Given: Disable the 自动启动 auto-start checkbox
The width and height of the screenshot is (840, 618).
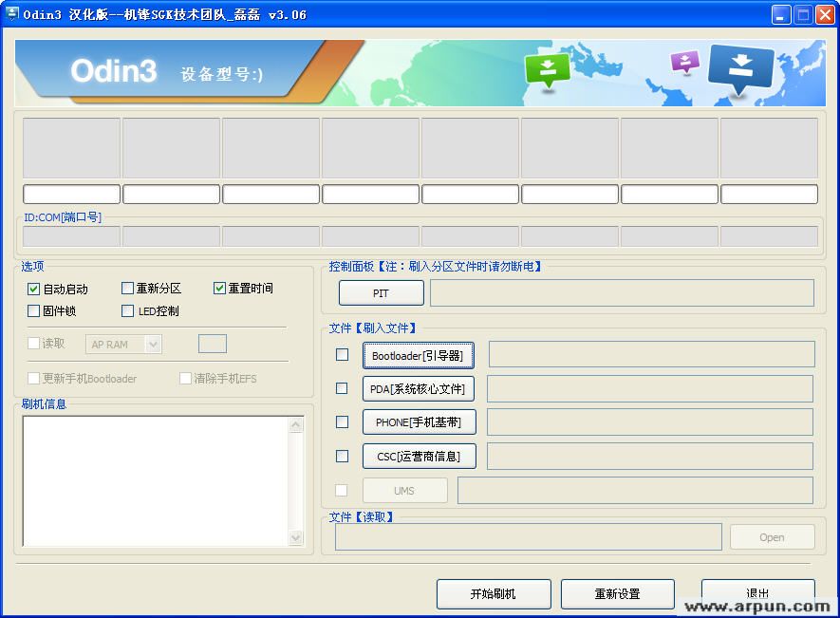Looking at the screenshot, I should point(32,289).
